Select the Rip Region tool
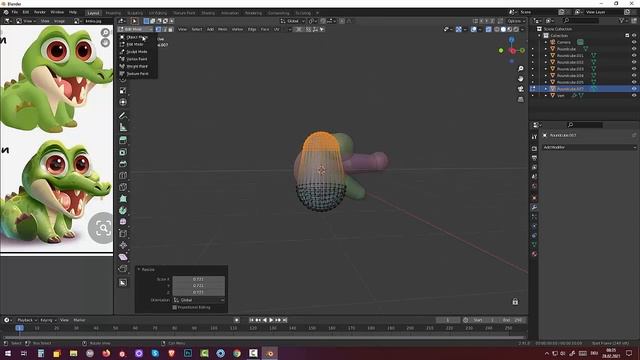Image resolution: width=640 pixels, height=360 pixels. 123,269
